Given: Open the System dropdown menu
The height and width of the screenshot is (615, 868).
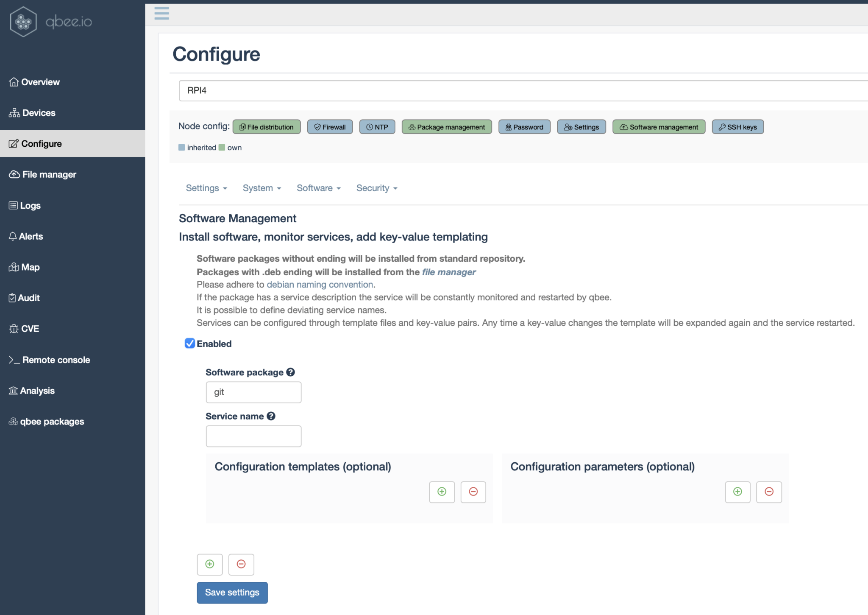Looking at the screenshot, I should [262, 188].
